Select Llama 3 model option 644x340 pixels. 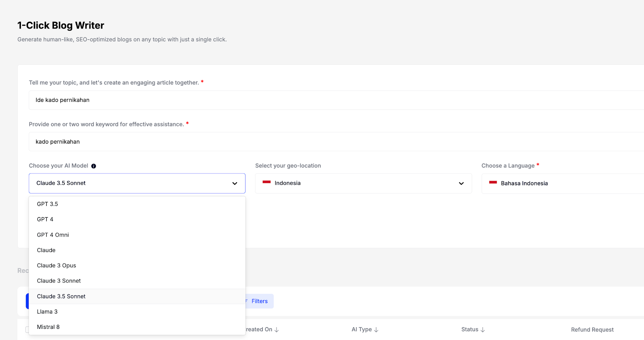click(137, 312)
